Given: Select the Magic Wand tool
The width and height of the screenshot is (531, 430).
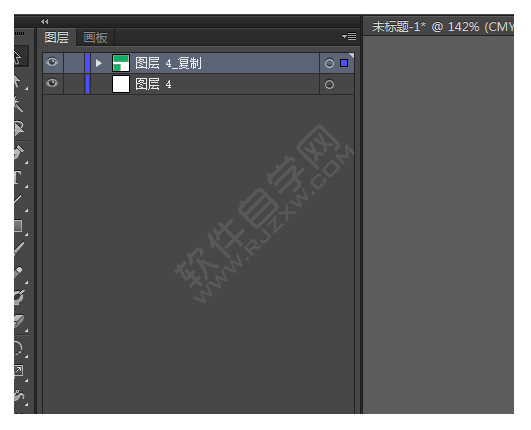Looking at the screenshot, I should click(19, 104).
